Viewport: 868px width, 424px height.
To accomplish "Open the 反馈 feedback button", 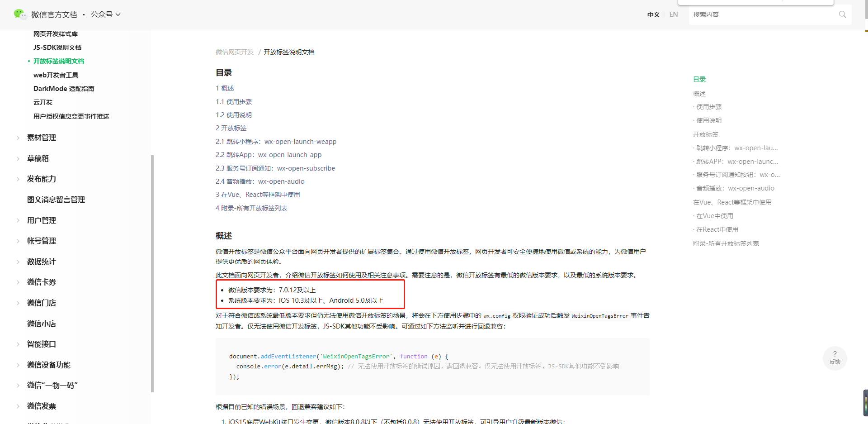I will (835, 358).
